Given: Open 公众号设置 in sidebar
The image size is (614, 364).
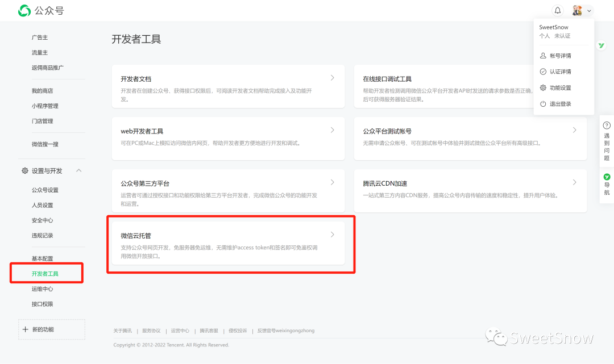Looking at the screenshot, I should pos(45,190).
